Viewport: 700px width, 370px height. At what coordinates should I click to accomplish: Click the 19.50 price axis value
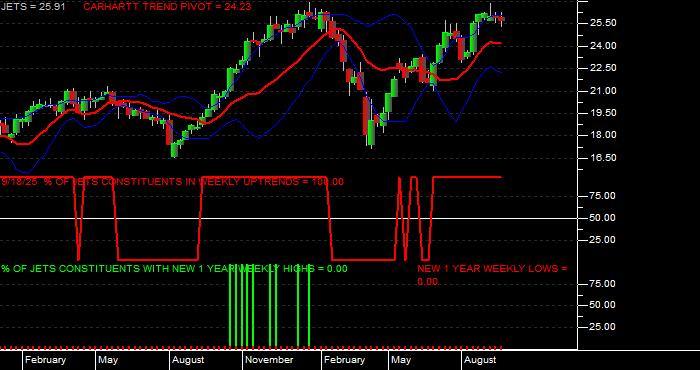pos(603,113)
